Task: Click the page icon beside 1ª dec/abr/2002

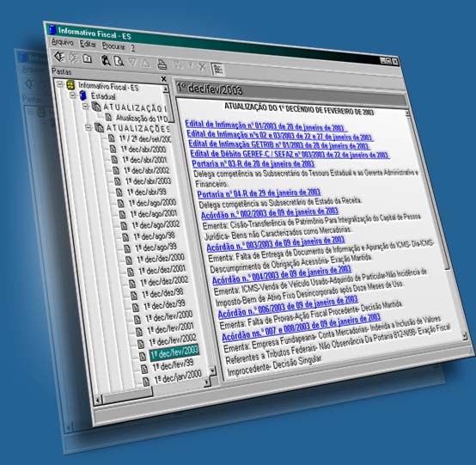Action: click(x=116, y=170)
